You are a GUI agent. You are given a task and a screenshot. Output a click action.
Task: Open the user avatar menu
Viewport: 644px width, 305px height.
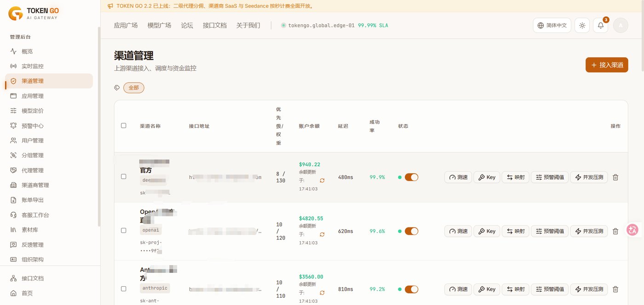(x=621, y=25)
